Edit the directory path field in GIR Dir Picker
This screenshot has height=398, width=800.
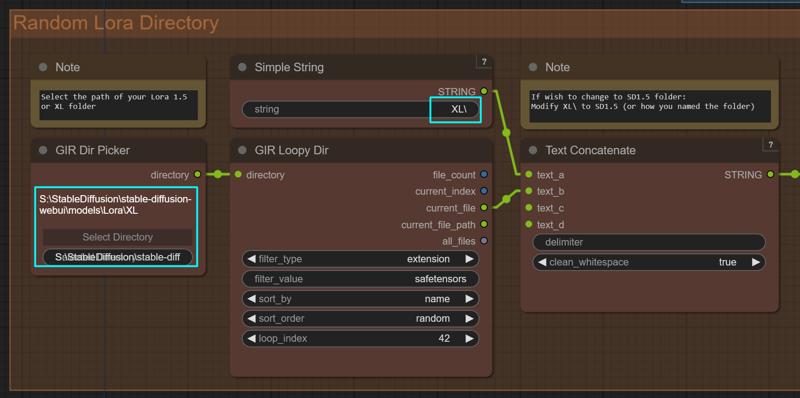pos(118,257)
